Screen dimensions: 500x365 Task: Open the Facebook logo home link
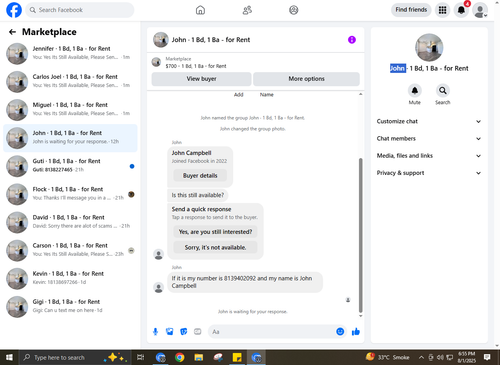[14, 10]
